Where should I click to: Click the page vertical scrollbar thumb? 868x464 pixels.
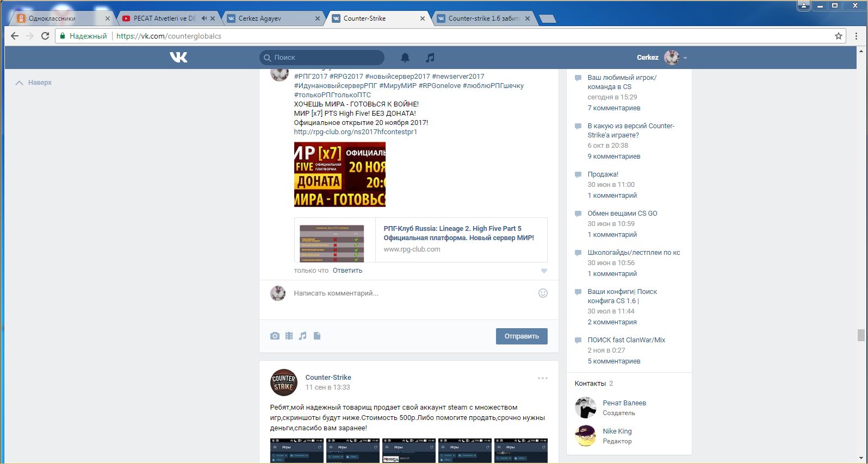[x=860, y=335]
